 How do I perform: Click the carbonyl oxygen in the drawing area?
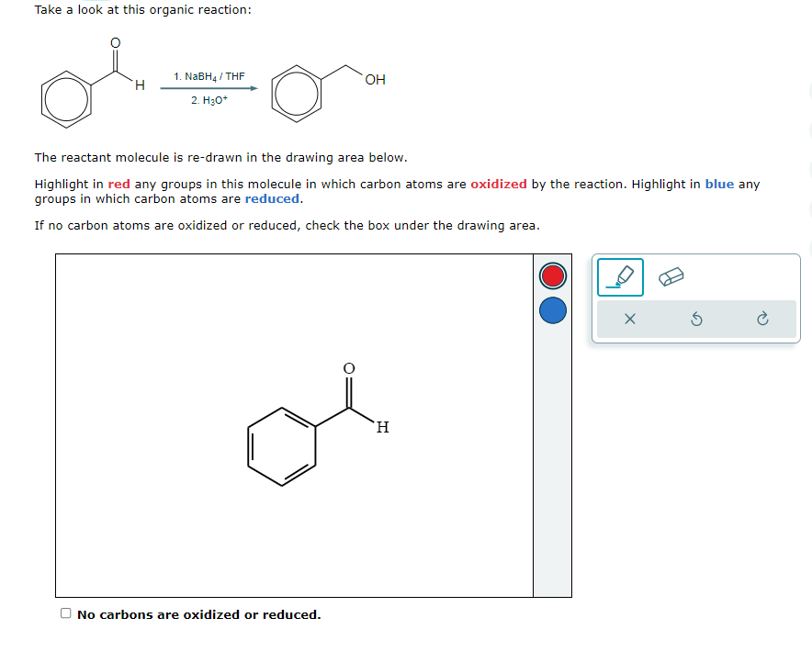coord(347,367)
